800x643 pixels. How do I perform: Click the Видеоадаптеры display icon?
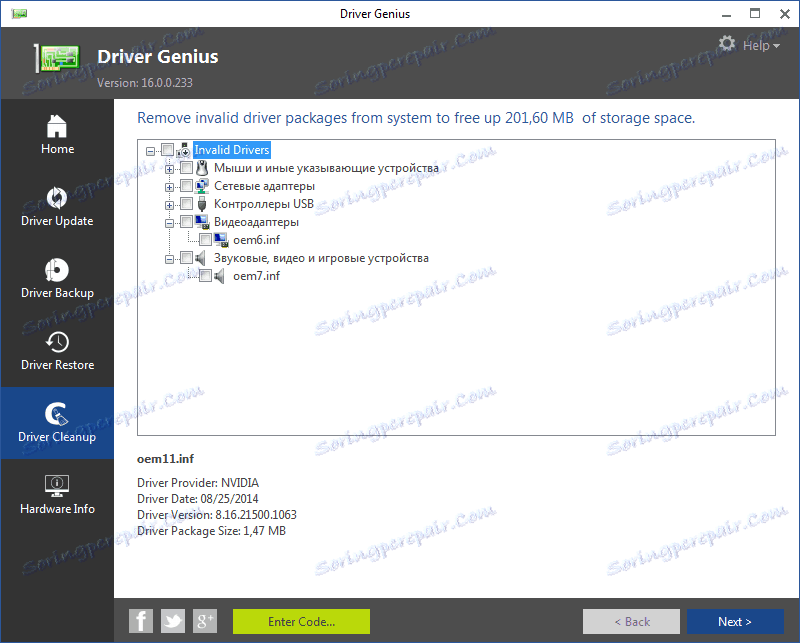(x=202, y=221)
